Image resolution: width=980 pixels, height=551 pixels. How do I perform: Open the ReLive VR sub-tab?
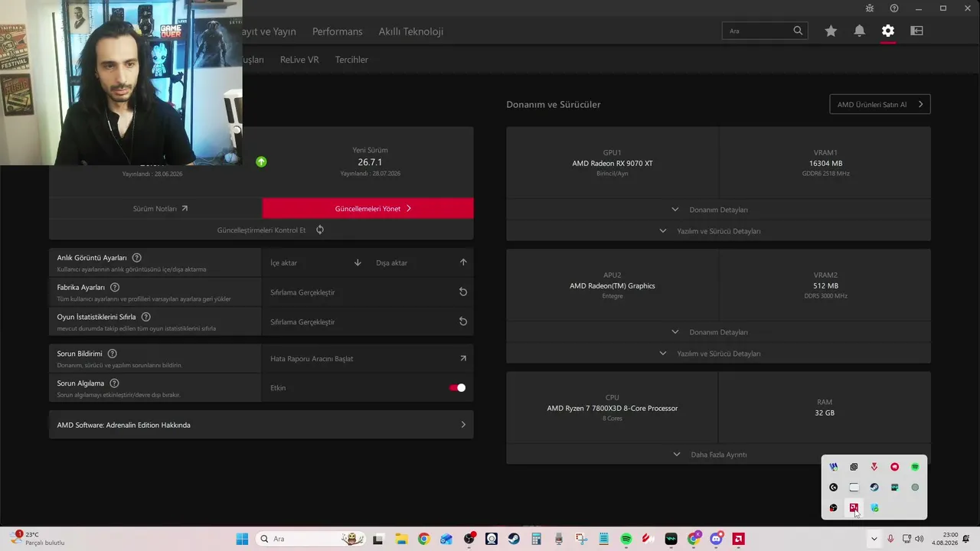[299, 60]
